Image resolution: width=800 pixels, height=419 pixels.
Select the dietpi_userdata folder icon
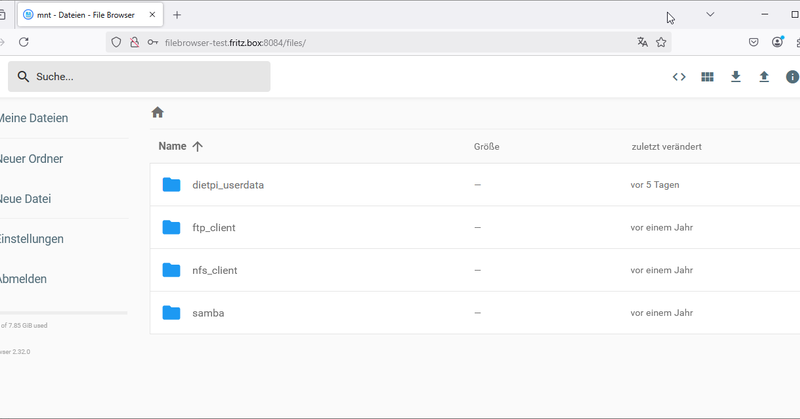171,185
